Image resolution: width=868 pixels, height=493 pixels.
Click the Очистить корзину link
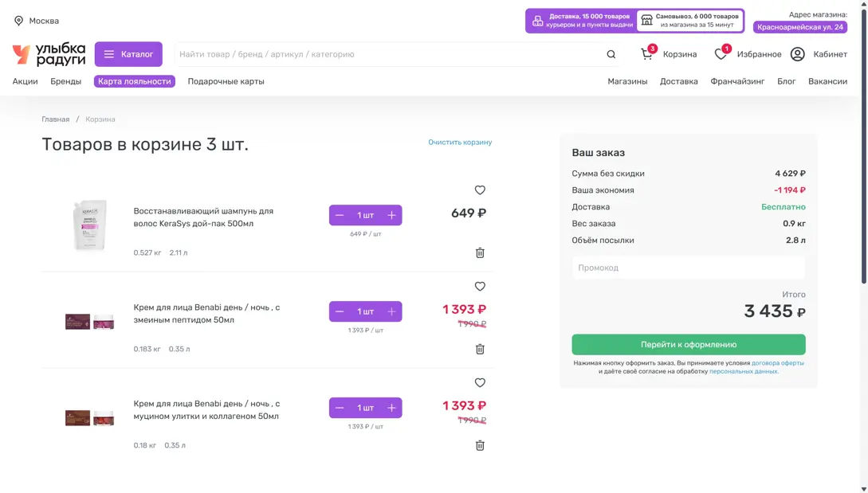point(460,143)
